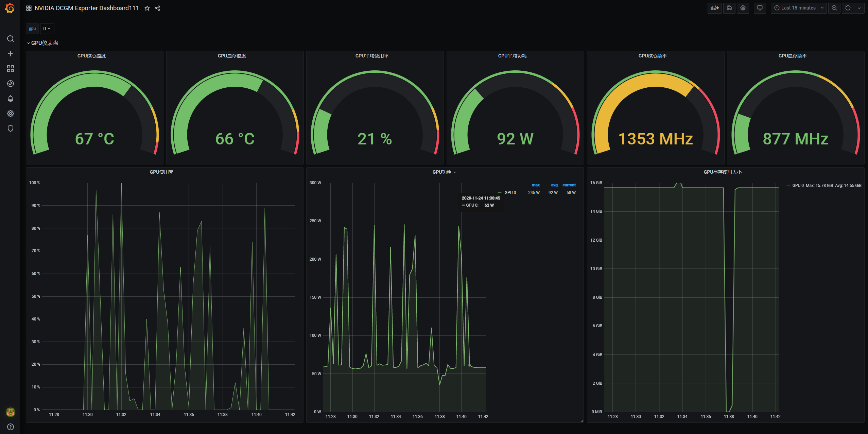868x434 pixels.
Task: Open the Configuration gear in sidebar
Action: [11, 114]
